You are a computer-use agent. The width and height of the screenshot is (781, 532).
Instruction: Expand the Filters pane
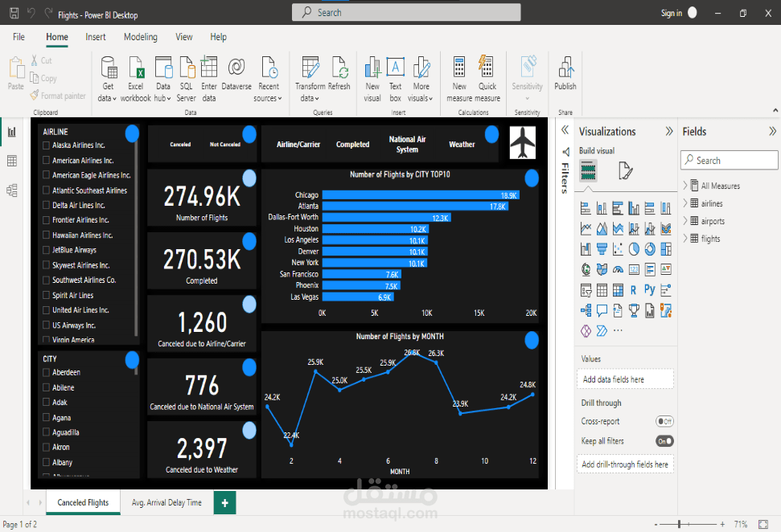pyautogui.click(x=565, y=130)
